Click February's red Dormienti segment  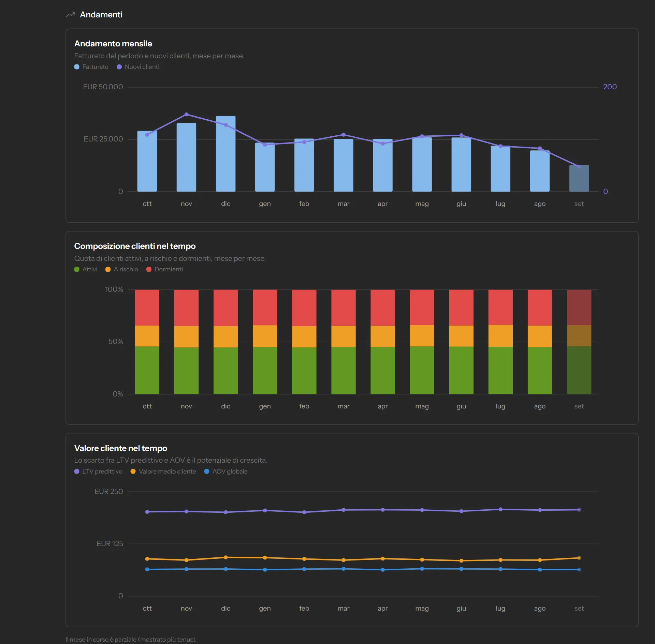point(304,308)
